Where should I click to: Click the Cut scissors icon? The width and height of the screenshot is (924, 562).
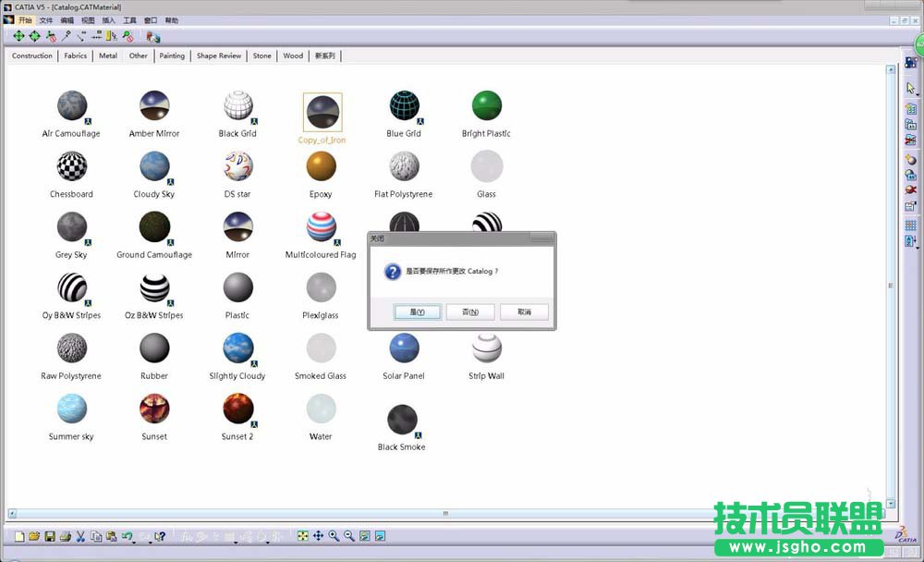(x=80, y=536)
